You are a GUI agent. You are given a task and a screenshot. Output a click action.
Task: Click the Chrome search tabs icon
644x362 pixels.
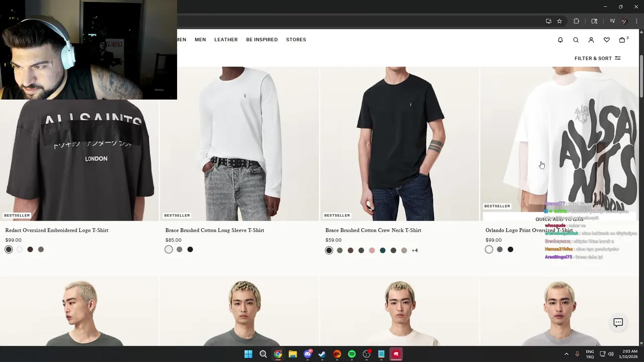pos(594,21)
